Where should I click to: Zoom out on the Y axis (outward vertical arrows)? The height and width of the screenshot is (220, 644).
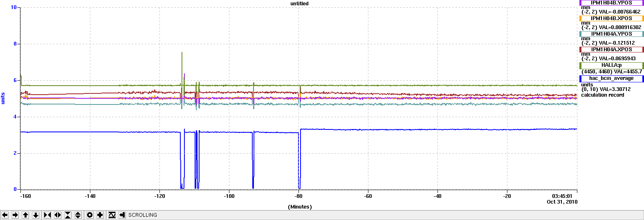pos(78,215)
